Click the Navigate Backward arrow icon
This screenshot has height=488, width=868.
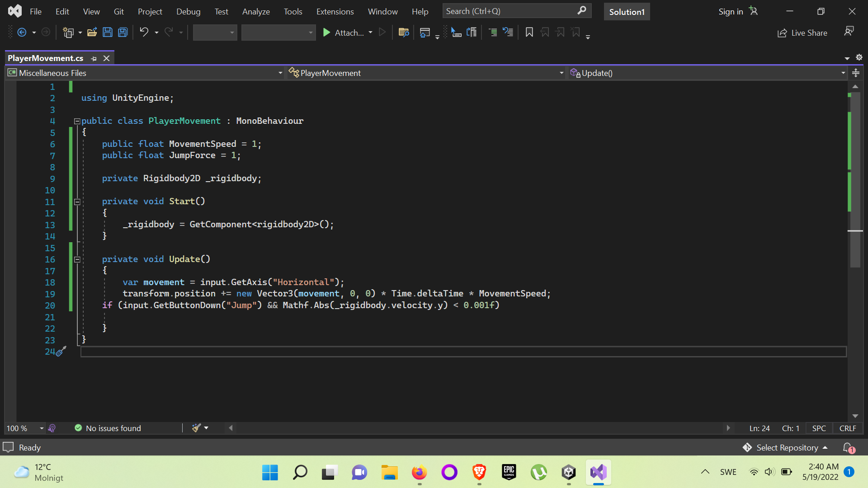pyautogui.click(x=21, y=33)
